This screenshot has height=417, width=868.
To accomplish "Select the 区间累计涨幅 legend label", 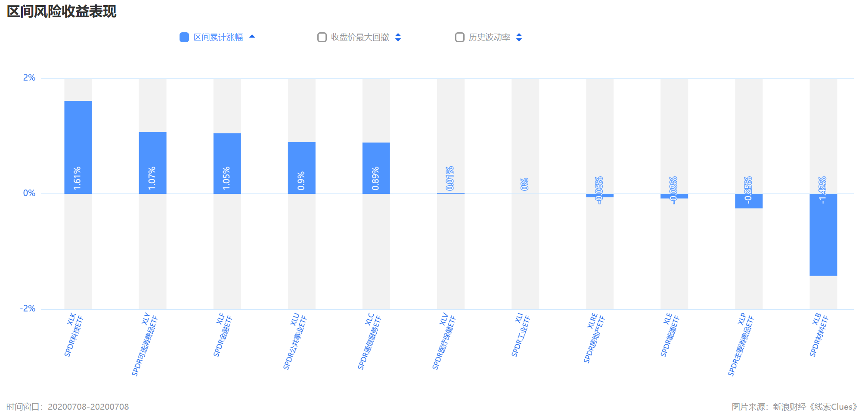I will (218, 37).
